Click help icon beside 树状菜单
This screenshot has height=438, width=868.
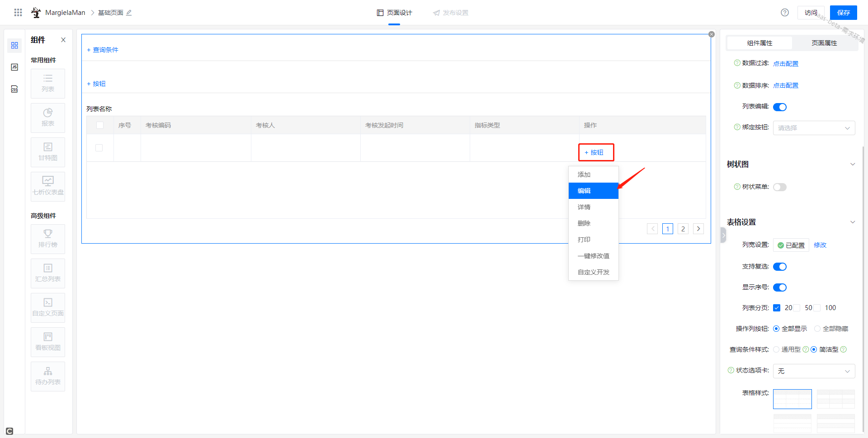tap(737, 187)
